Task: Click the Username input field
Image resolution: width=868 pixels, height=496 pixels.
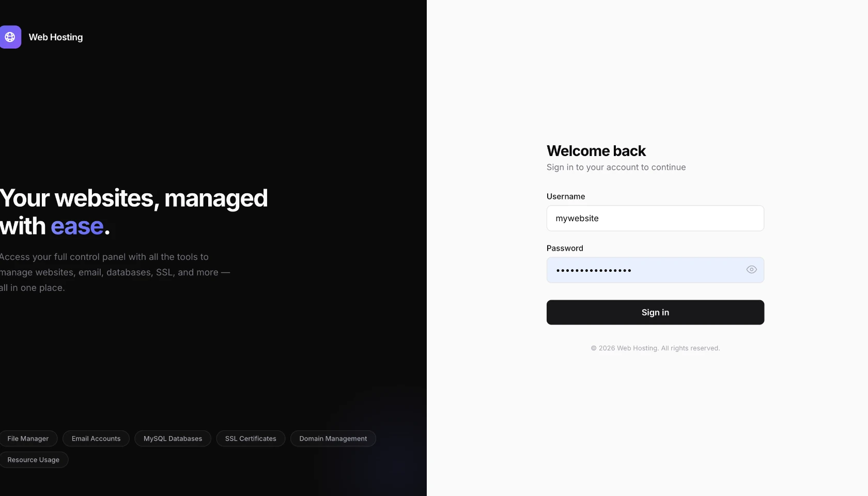Action: (655, 219)
